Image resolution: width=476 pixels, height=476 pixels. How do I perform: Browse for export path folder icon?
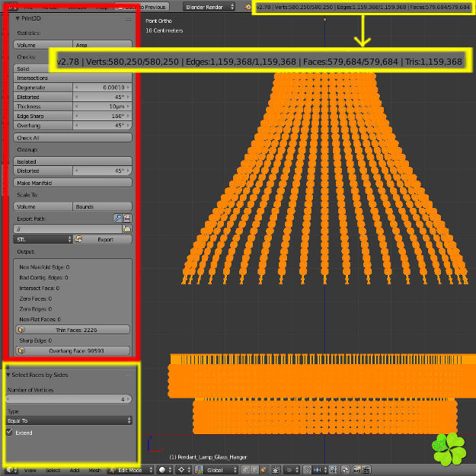click(127, 229)
